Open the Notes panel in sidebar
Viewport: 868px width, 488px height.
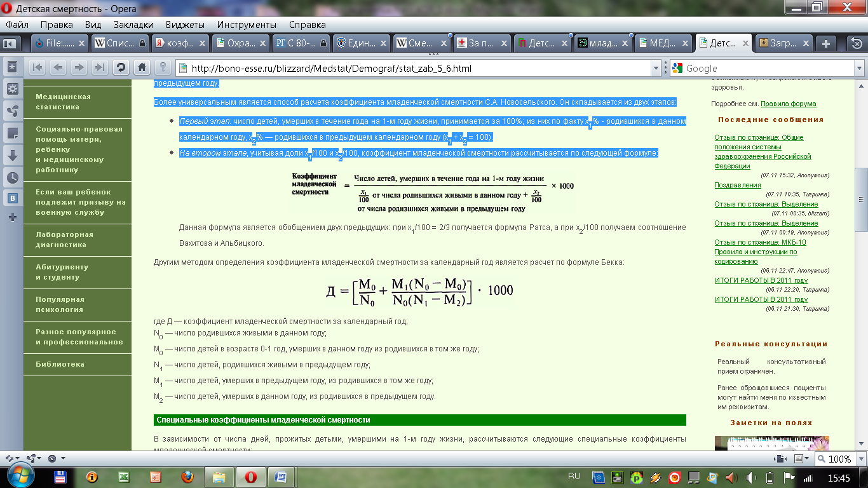click(12, 133)
